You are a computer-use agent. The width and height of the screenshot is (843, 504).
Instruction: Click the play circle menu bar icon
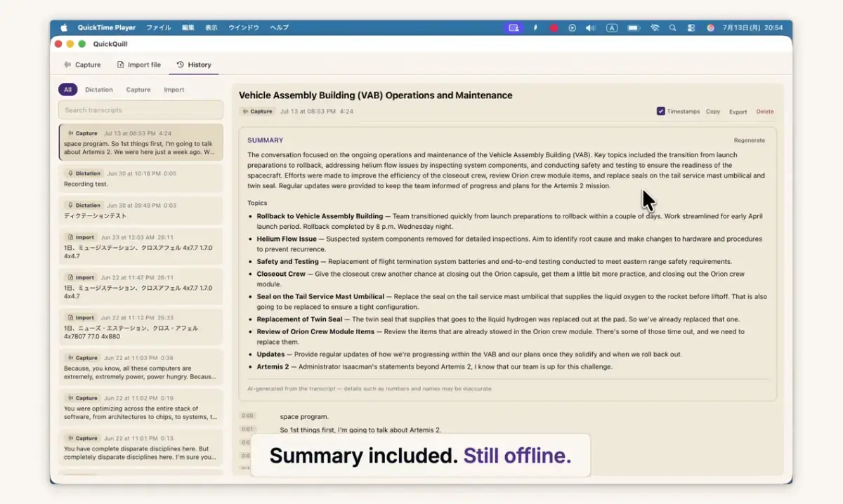pos(572,28)
